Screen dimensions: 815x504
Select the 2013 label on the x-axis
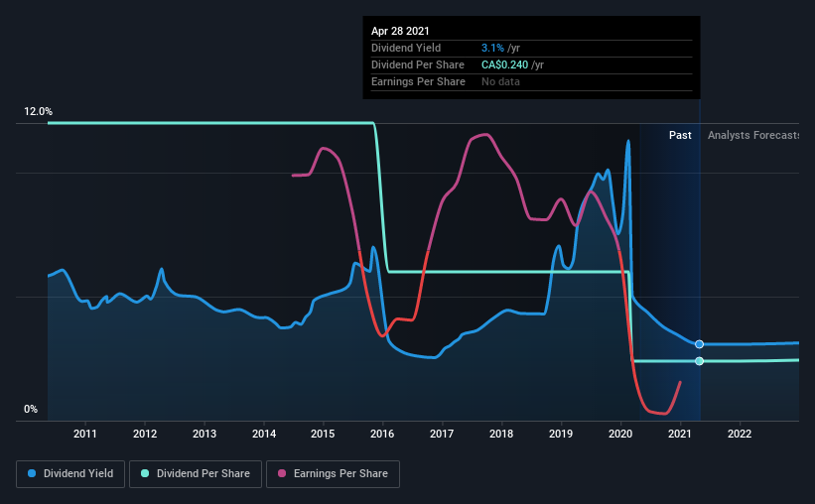click(x=204, y=434)
